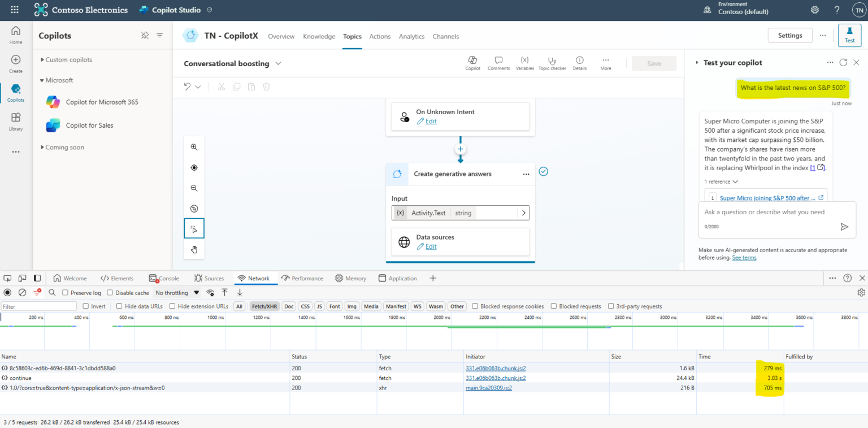
Task: Open the Comments panel
Action: click(x=498, y=63)
